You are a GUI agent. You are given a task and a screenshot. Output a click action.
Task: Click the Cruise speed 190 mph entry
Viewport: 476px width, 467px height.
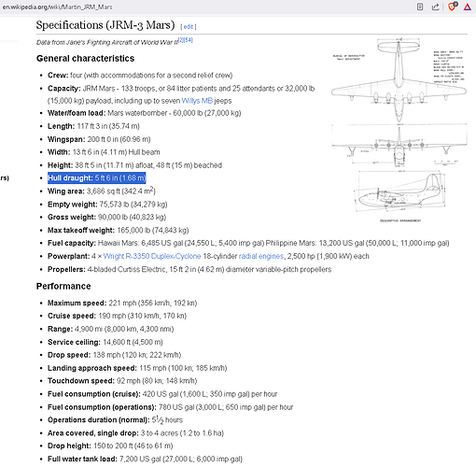coord(117,316)
